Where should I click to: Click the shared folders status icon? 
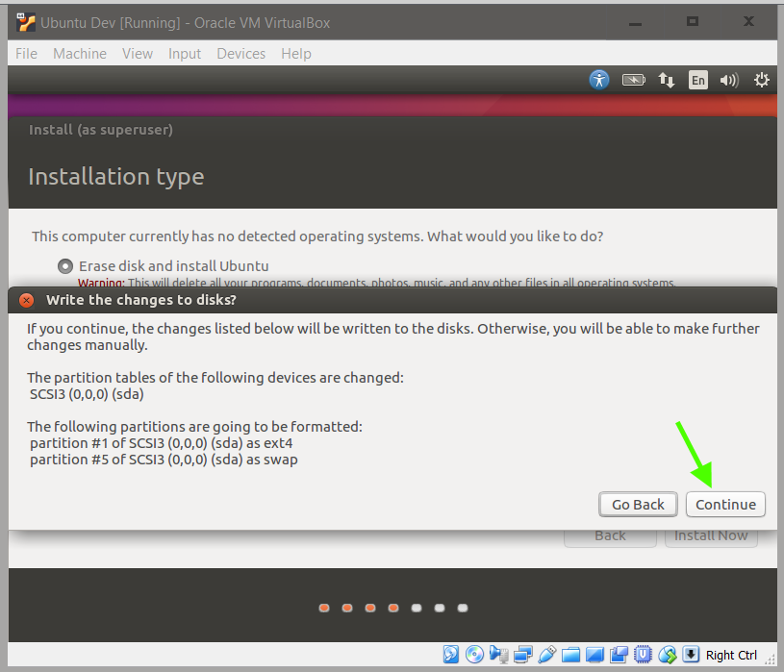coord(570,655)
